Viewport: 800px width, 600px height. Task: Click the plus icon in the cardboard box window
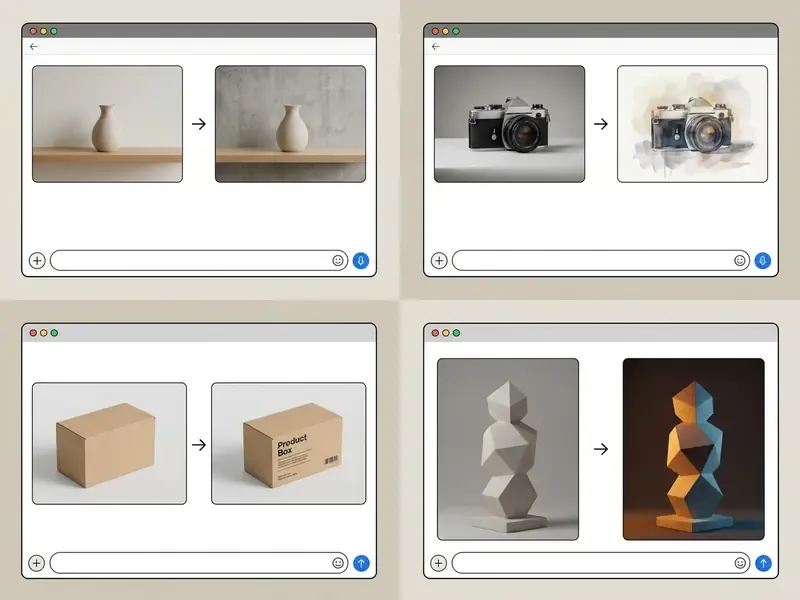(x=36, y=563)
